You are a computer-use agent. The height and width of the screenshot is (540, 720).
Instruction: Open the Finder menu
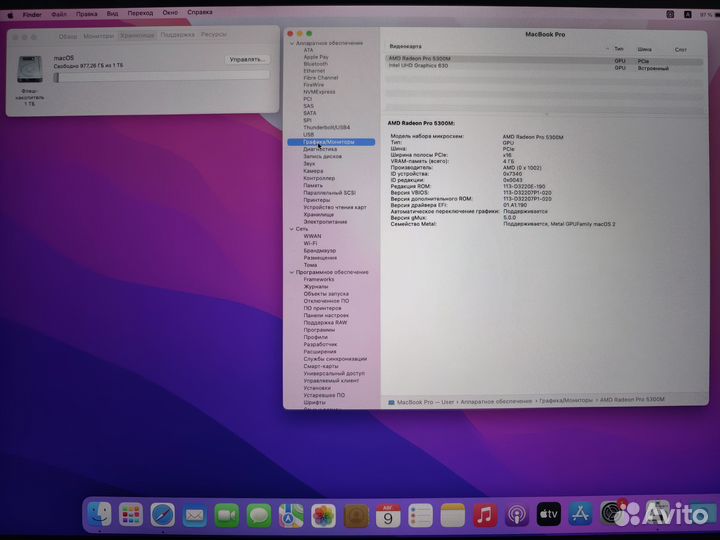tap(32, 15)
